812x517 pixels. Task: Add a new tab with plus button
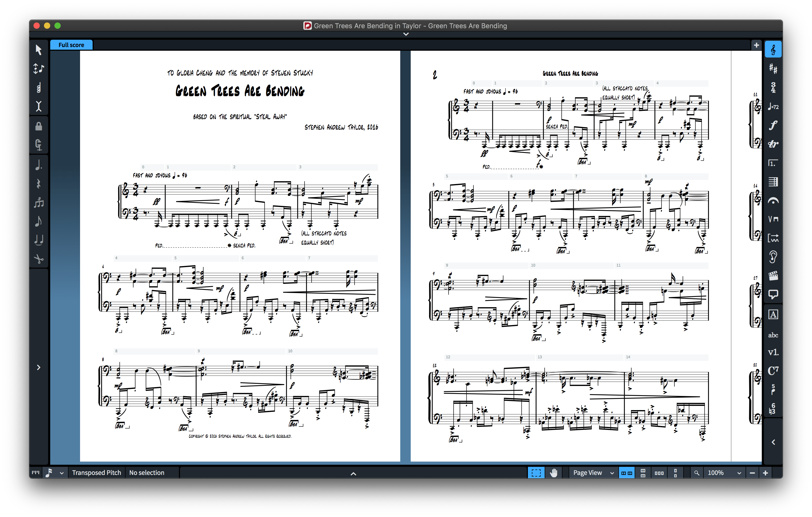pos(756,45)
